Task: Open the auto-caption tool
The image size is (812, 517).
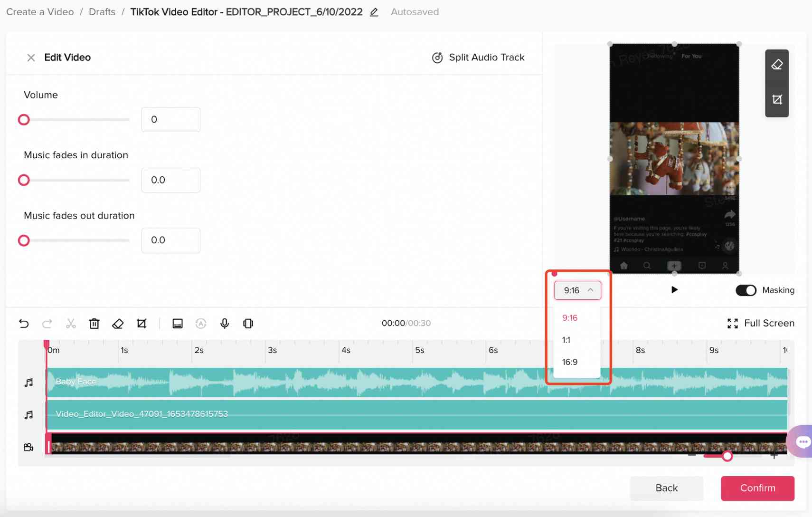Action: [201, 324]
